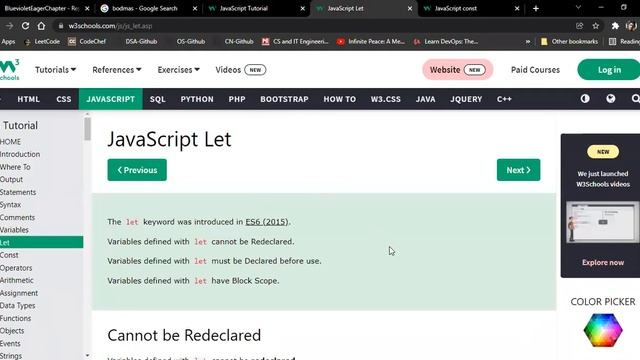The height and width of the screenshot is (360, 640).
Task: Close the JavaScript const tab
Action: 517,8
